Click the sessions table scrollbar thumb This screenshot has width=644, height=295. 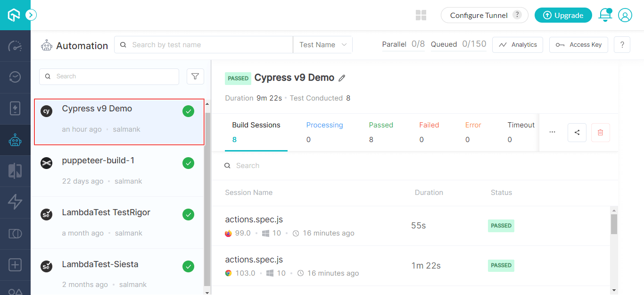(614, 224)
